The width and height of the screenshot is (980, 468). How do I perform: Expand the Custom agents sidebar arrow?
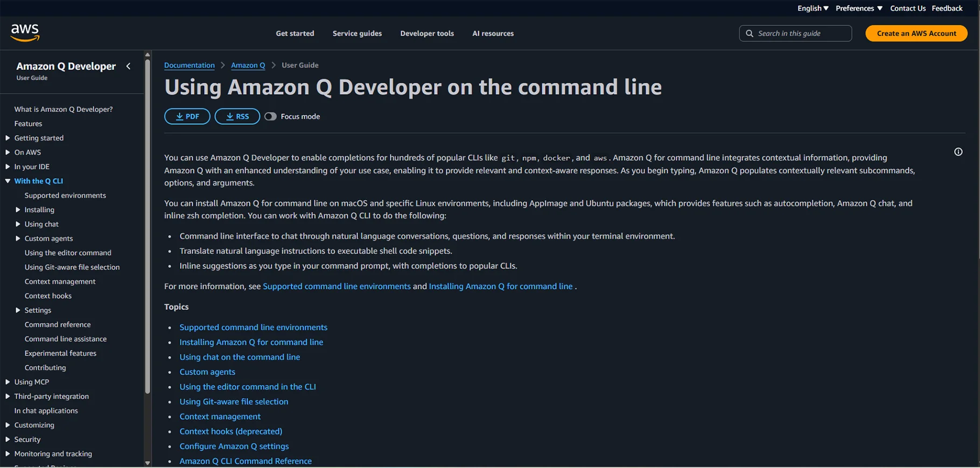[18, 238]
